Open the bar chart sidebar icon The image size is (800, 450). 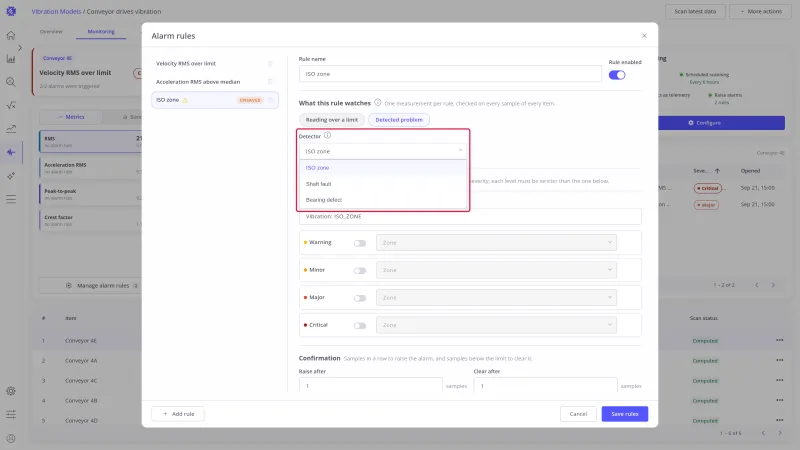pyautogui.click(x=11, y=59)
